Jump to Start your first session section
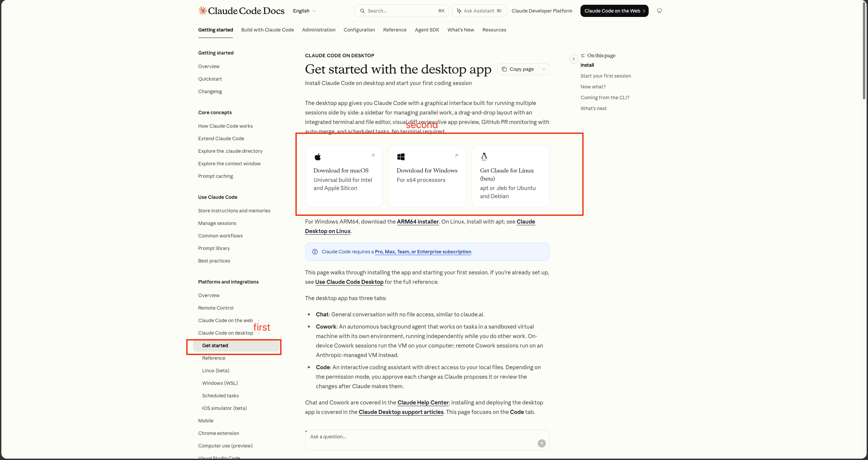The image size is (868, 460). (606, 76)
